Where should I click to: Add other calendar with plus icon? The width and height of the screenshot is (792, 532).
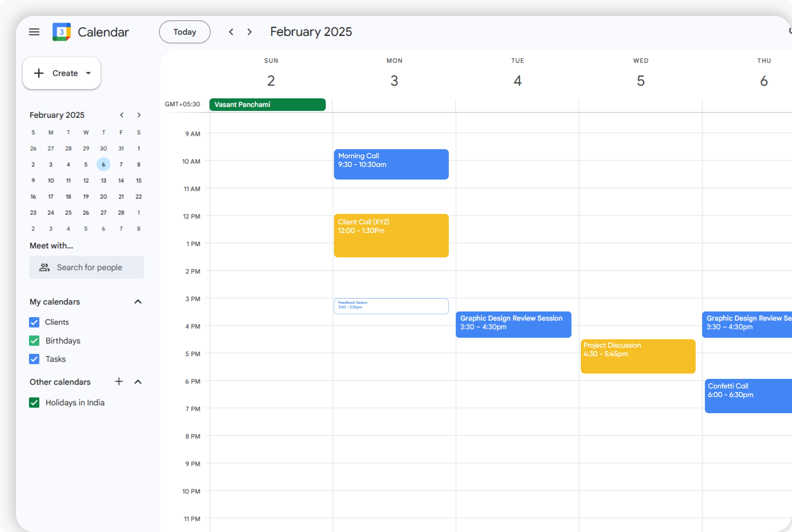coord(119,382)
